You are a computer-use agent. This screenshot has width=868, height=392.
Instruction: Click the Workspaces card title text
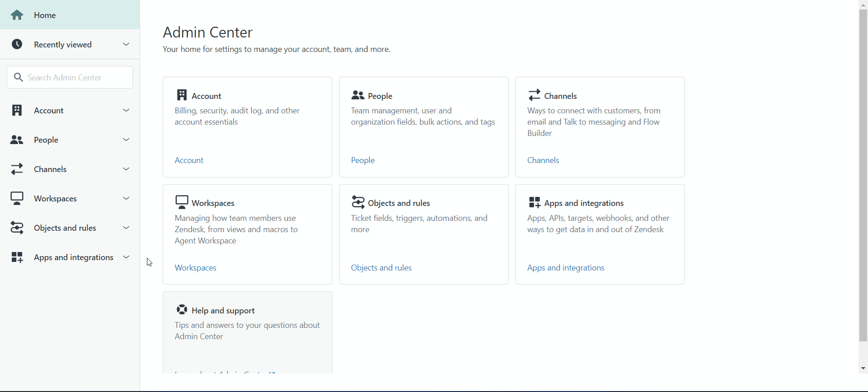tap(213, 203)
